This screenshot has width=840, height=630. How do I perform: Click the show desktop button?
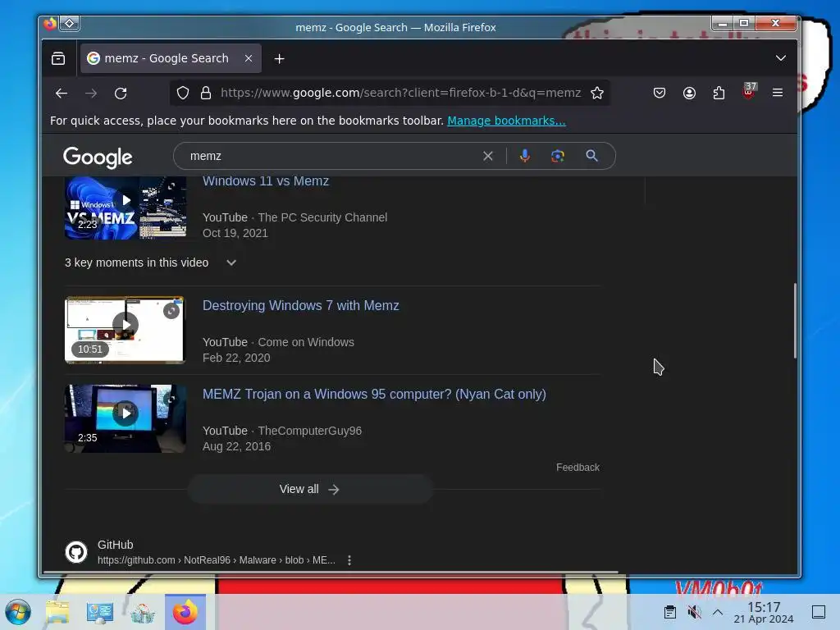[x=819, y=612]
